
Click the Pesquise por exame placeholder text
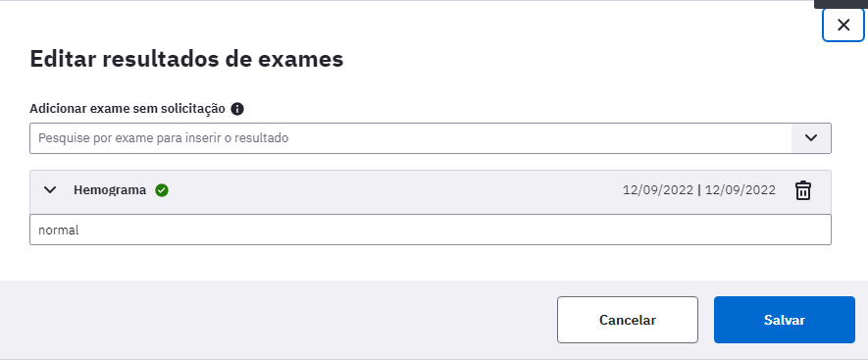point(164,138)
